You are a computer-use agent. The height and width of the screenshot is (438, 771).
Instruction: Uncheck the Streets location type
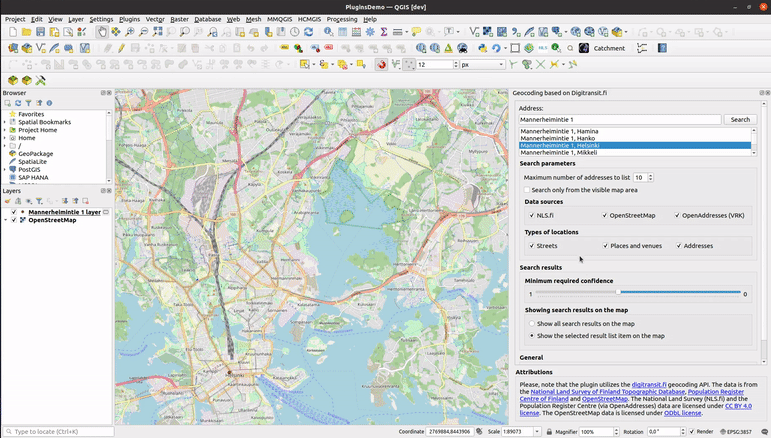coord(532,246)
